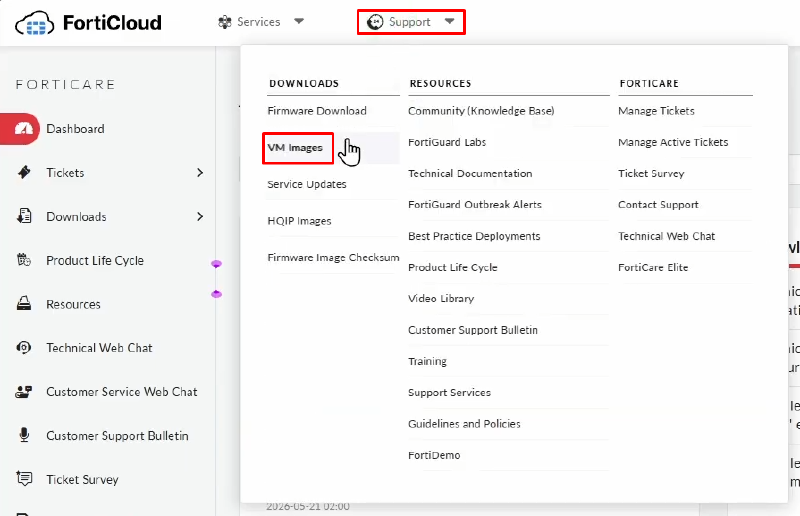Open Support Services link
Viewport: 800px width, 516px height.
[x=449, y=392]
